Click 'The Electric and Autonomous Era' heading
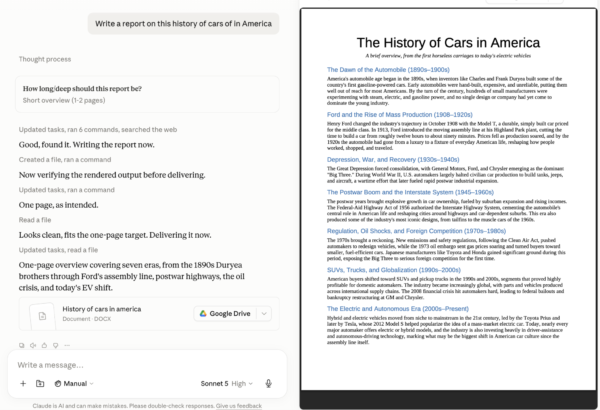Viewport: 600px width, 410px height. click(398, 309)
